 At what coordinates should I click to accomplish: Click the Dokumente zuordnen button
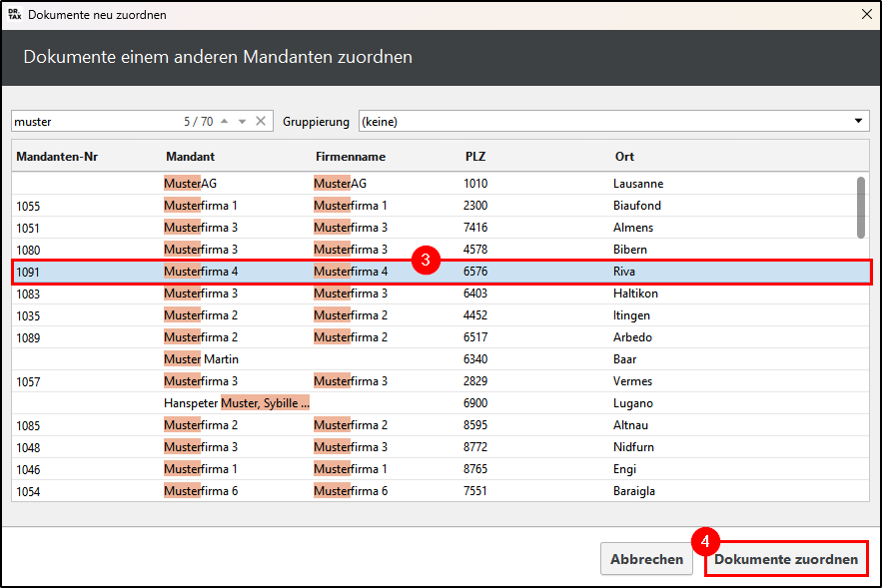[x=785, y=559]
